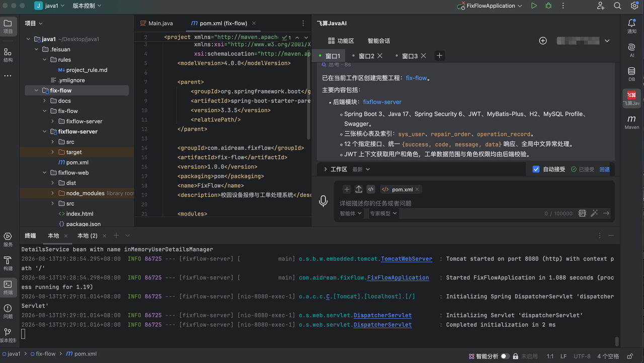This screenshot has height=363, width=644.
Task: Open the 最新 dropdown in workspace bar
Action: (361, 169)
